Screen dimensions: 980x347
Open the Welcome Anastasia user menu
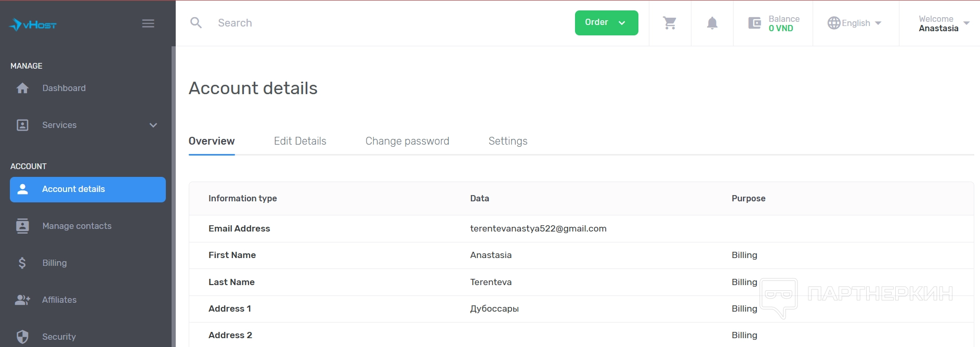[943, 23]
